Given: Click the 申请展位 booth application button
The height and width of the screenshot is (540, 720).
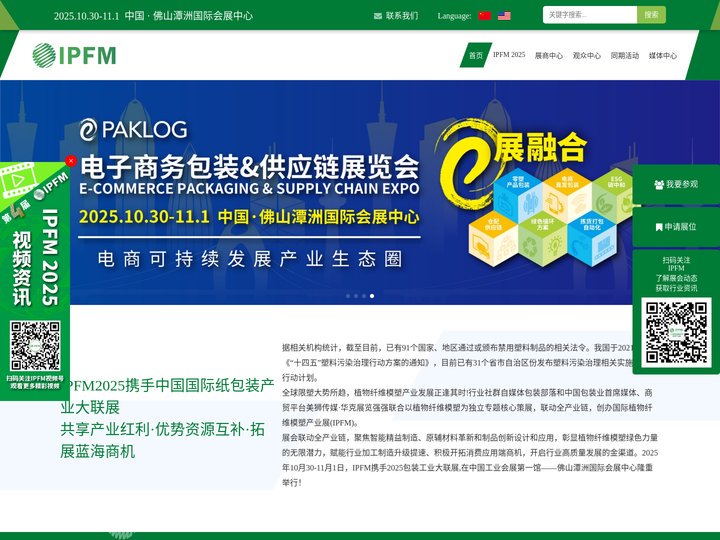Looking at the screenshot, I should point(676,227).
